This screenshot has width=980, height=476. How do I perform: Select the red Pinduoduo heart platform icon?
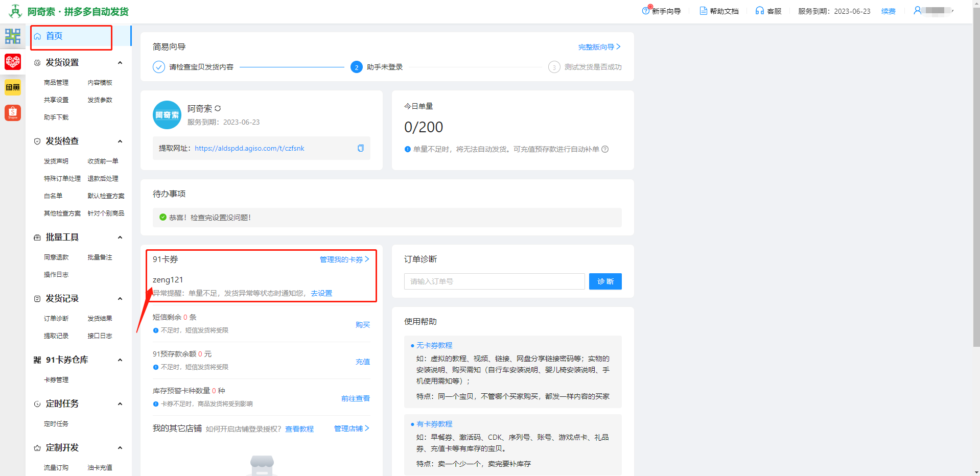pos(13,62)
